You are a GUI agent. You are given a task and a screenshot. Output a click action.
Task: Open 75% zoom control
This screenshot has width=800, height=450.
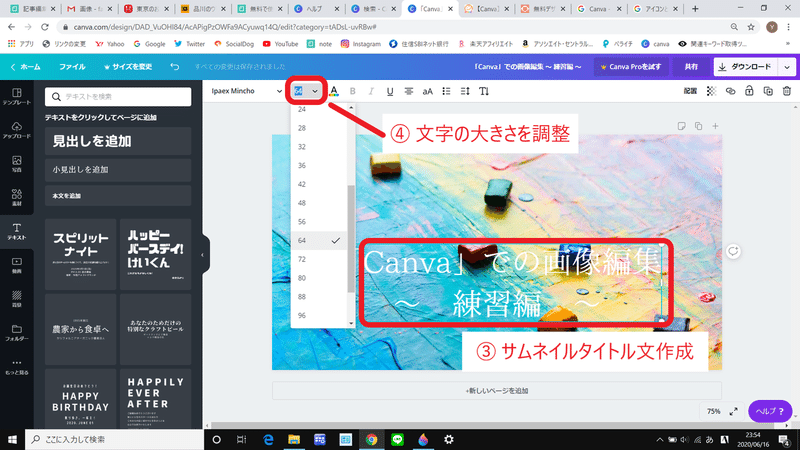(713, 411)
